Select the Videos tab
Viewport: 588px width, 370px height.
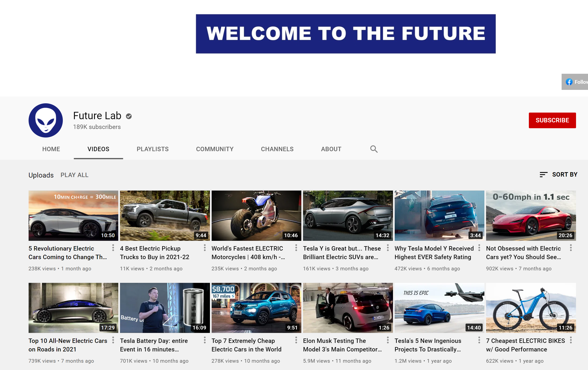[x=98, y=149]
